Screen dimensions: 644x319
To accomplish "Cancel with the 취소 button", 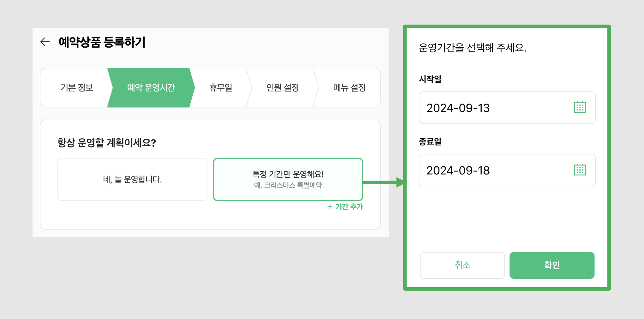I will click(462, 265).
